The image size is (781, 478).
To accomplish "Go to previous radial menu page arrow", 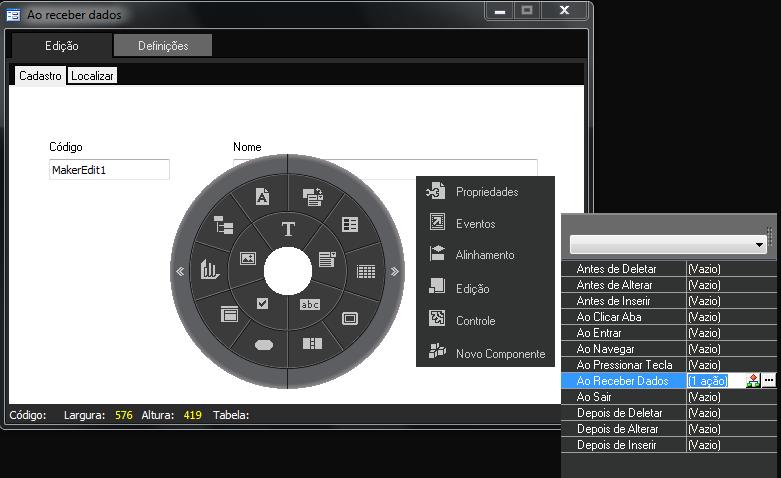I will tap(180, 271).
